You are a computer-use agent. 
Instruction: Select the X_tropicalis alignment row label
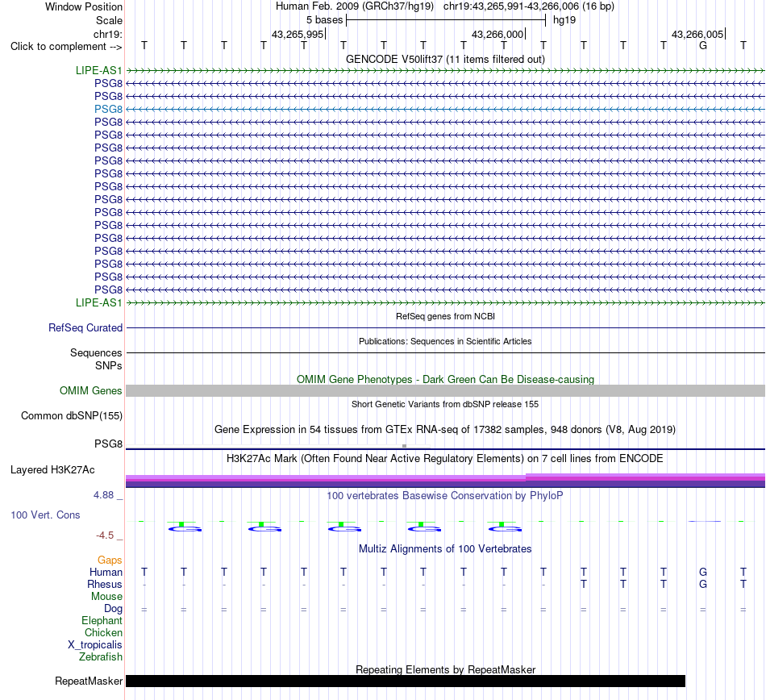click(x=95, y=645)
